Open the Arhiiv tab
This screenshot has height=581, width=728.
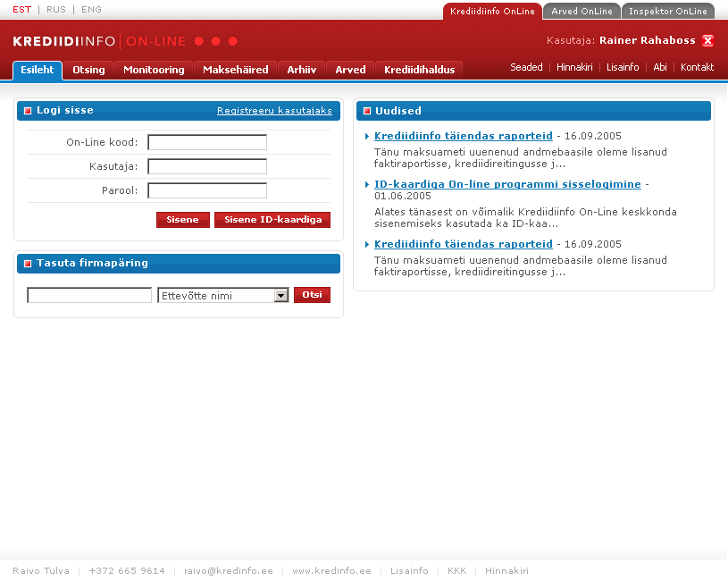301,70
